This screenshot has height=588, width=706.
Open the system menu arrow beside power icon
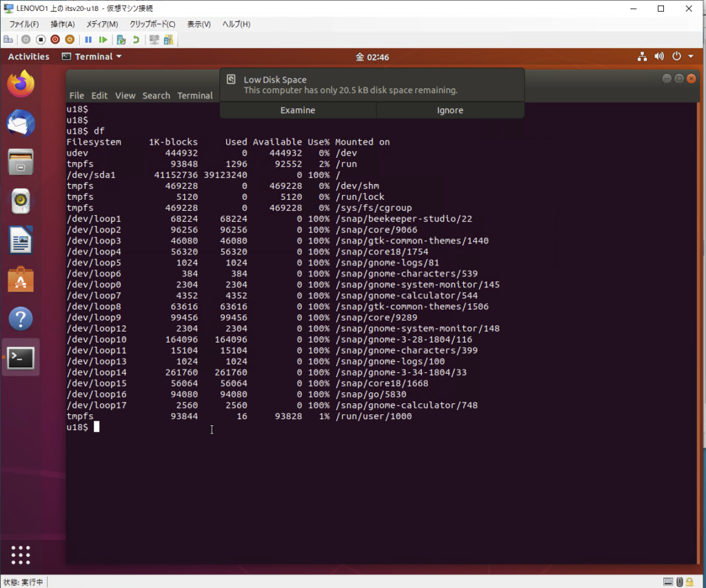point(690,57)
